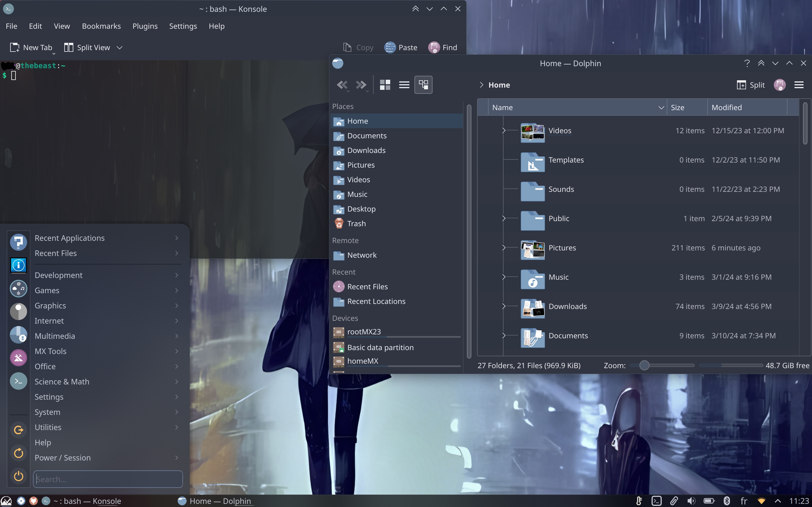
Task: Toggle Split view in Dolphin
Action: pos(751,85)
